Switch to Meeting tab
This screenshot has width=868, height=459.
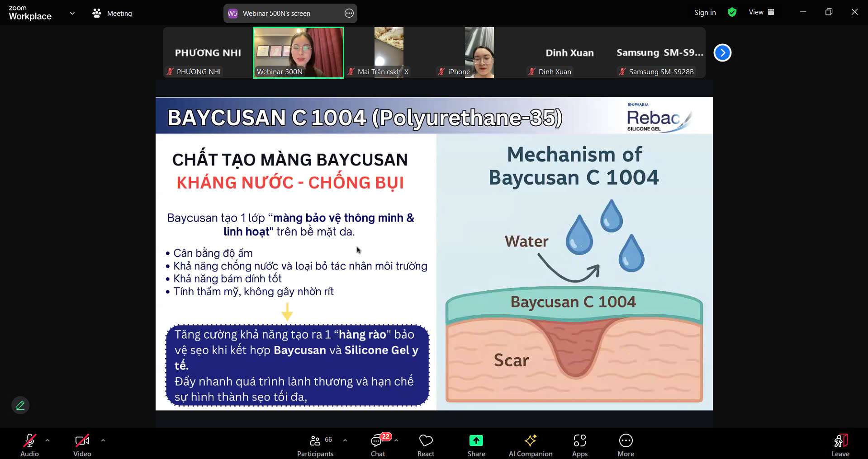[112, 14]
